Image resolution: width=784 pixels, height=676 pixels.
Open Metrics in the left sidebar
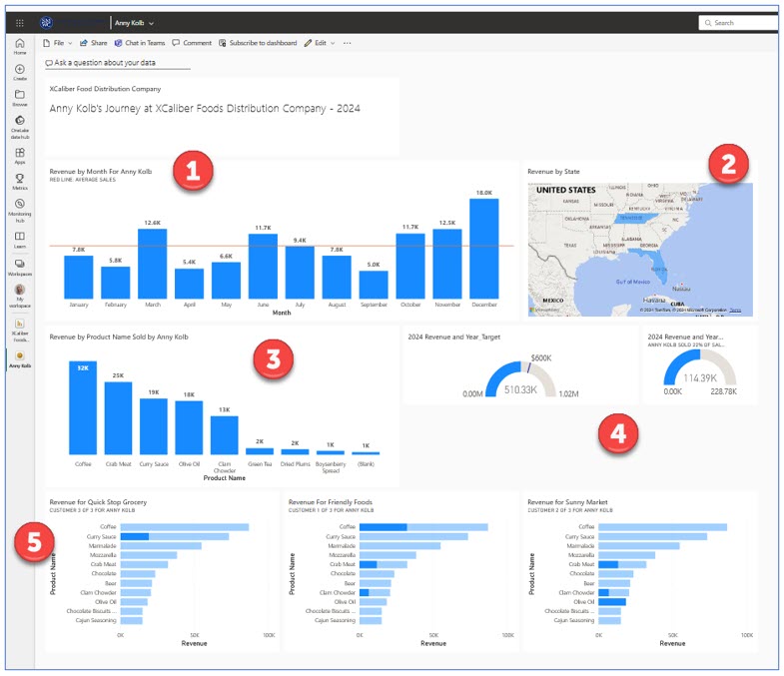coord(20,182)
